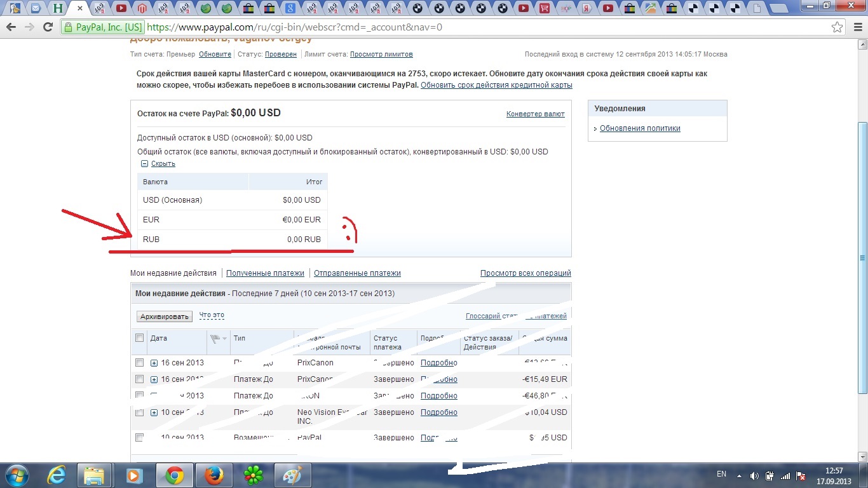Open the Paint app in taskbar
The height and width of the screenshot is (488, 868).
(x=293, y=475)
